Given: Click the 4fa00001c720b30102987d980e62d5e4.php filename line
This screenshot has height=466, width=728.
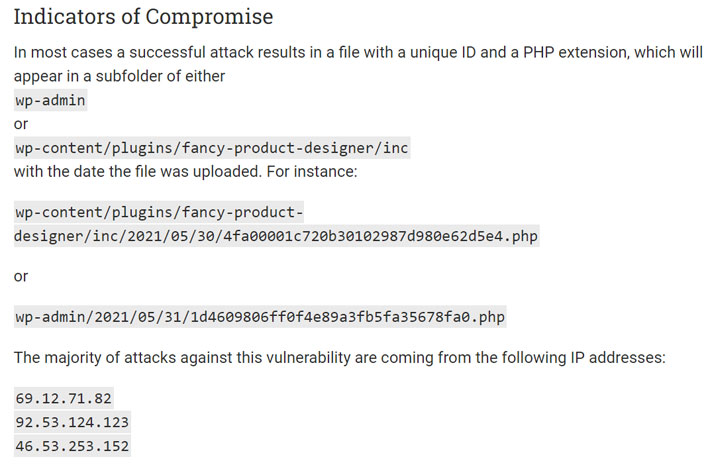Looking at the screenshot, I should [277, 236].
